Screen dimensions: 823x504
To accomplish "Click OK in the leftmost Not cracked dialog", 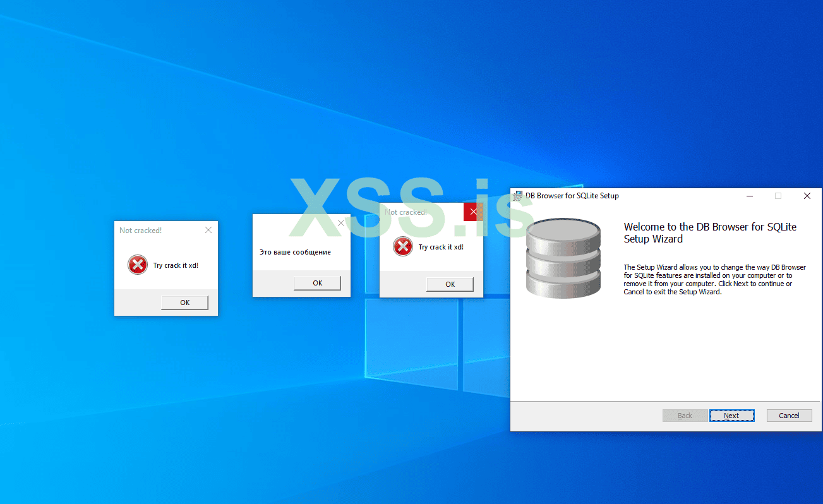I will (x=184, y=303).
